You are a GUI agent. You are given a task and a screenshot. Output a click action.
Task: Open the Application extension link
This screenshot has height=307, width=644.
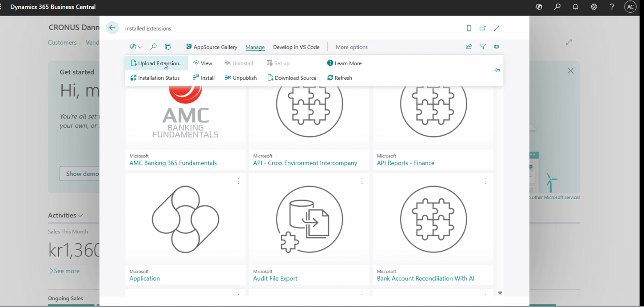144,279
